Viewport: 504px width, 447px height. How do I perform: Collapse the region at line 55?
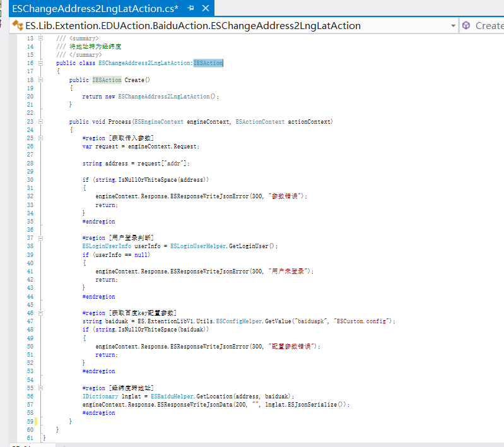[40, 388]
